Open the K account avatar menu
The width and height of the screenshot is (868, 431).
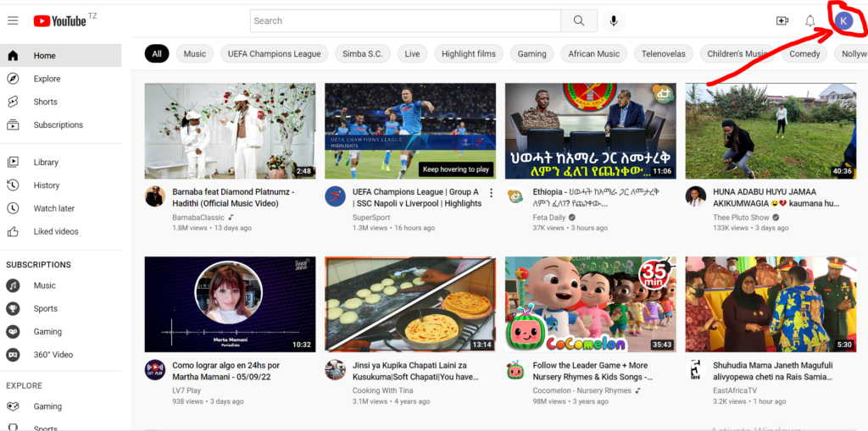click(843, 21)
